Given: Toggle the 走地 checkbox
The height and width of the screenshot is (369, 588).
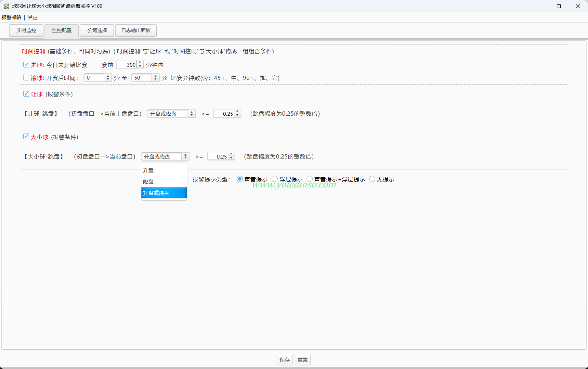Looking at the screenshot, I should pyautogui.click(x=26, y=65).
